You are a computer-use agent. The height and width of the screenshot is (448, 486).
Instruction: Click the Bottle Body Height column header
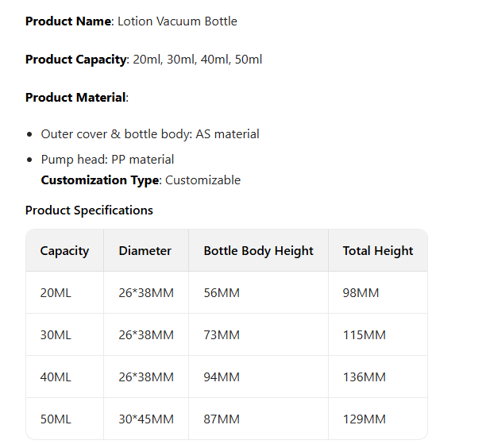pos(258,251)
